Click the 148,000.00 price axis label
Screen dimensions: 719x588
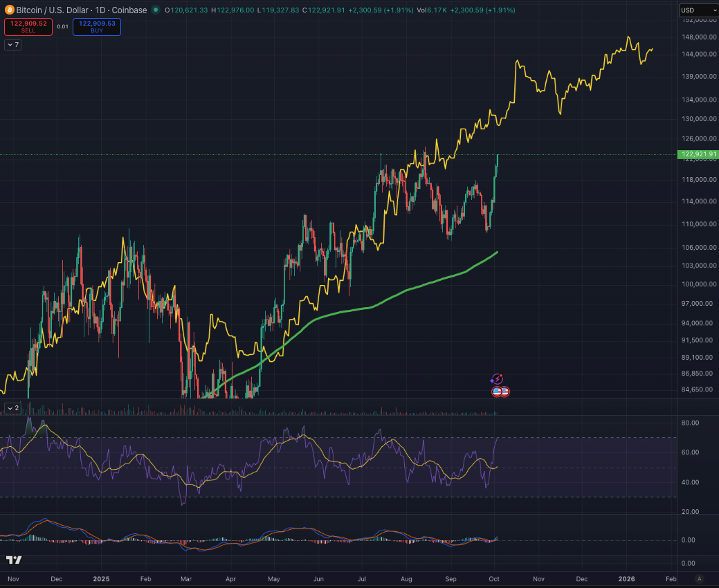(x=700, y=37)
